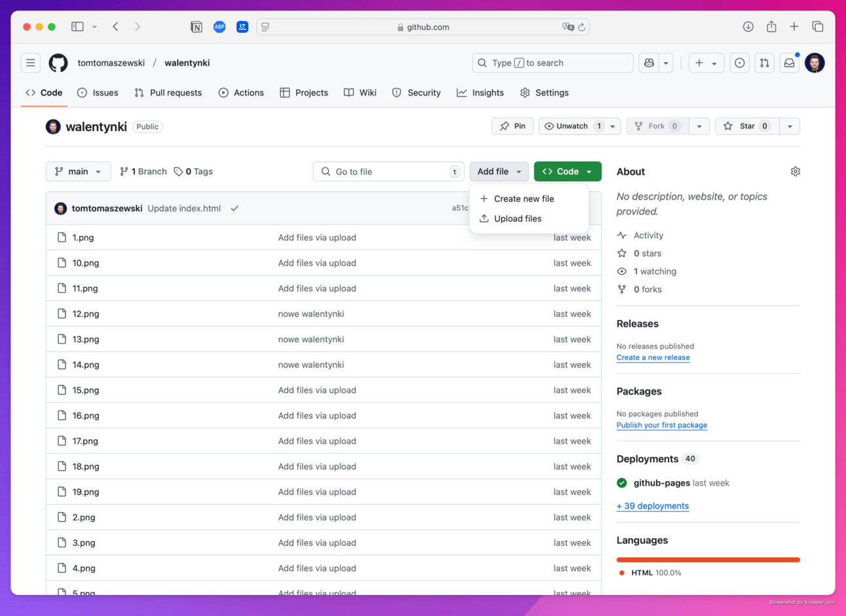
Task: Open the LanguageTool extension icon
Action: point(242,27)
